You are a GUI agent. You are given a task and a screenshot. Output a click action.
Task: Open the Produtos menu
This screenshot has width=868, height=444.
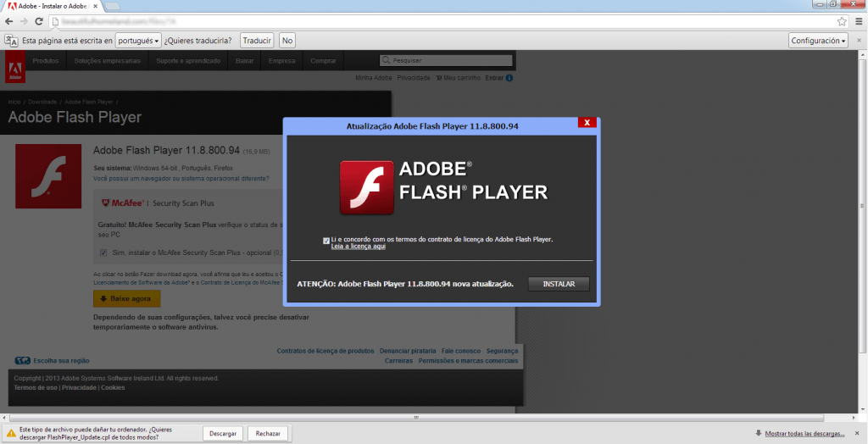[46, 61]
